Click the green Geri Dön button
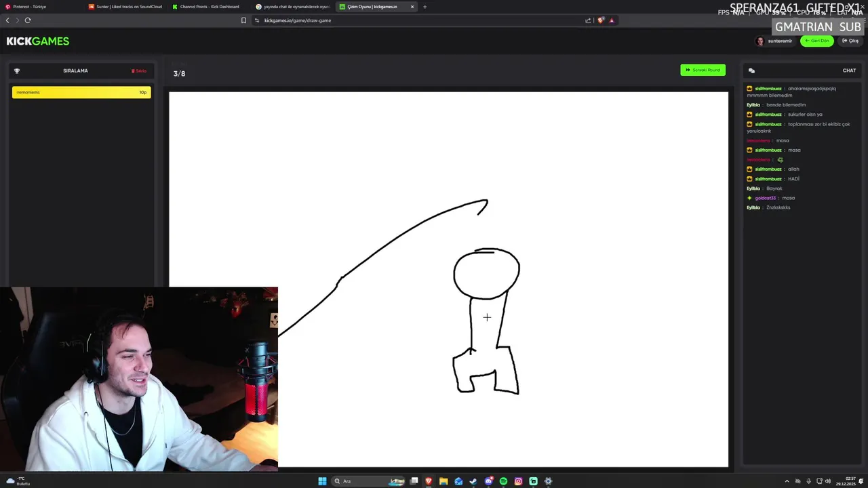Image resolution: width=868 pixels, height=488 pixels. [x=817, y=41]
